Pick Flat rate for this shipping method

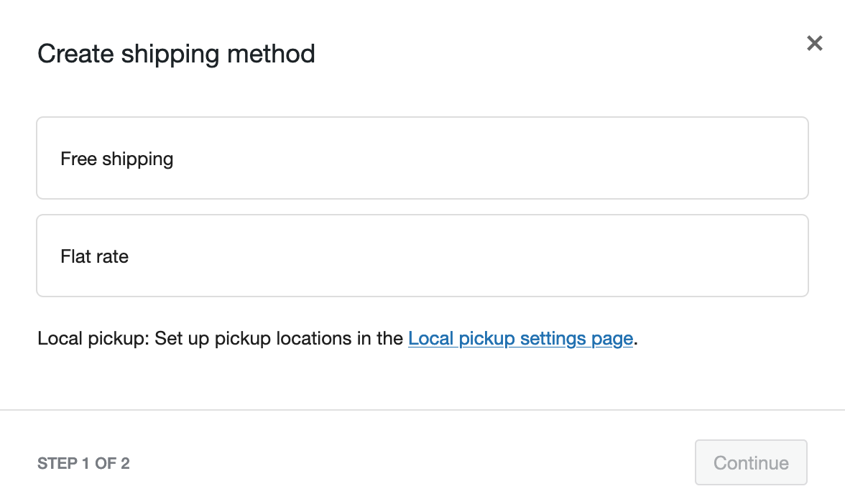[x=422, y=256]
